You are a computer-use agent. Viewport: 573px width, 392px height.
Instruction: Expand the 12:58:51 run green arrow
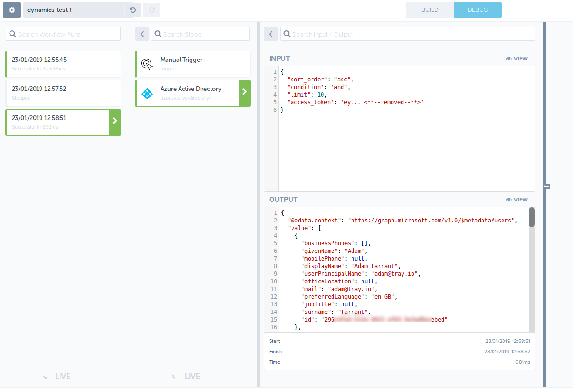(115, 122)
